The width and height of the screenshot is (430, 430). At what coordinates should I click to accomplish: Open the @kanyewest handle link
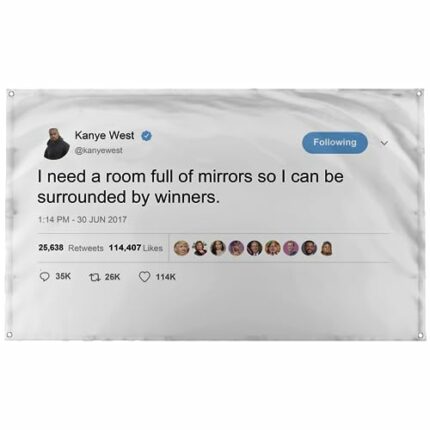click(x=99, y=150)
